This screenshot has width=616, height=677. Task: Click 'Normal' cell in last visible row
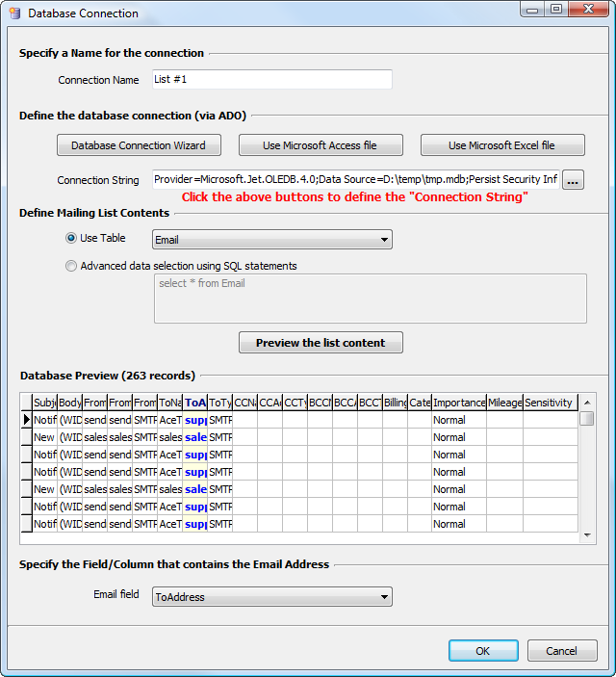click(x=459, y=524)
